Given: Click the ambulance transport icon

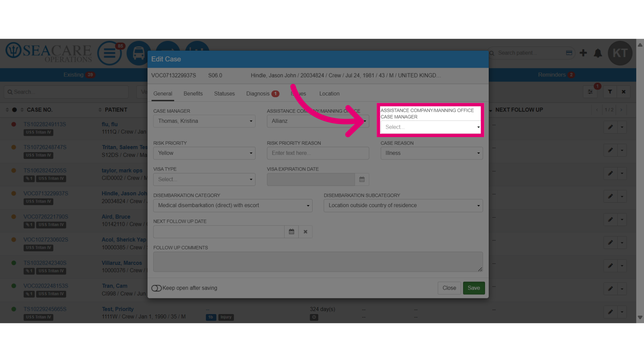Looking at the screenshot, I should 139,53.
